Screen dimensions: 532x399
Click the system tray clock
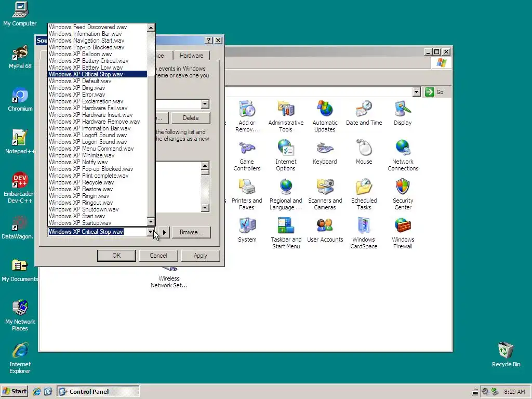pyautogui.click(x=514, y=392)
